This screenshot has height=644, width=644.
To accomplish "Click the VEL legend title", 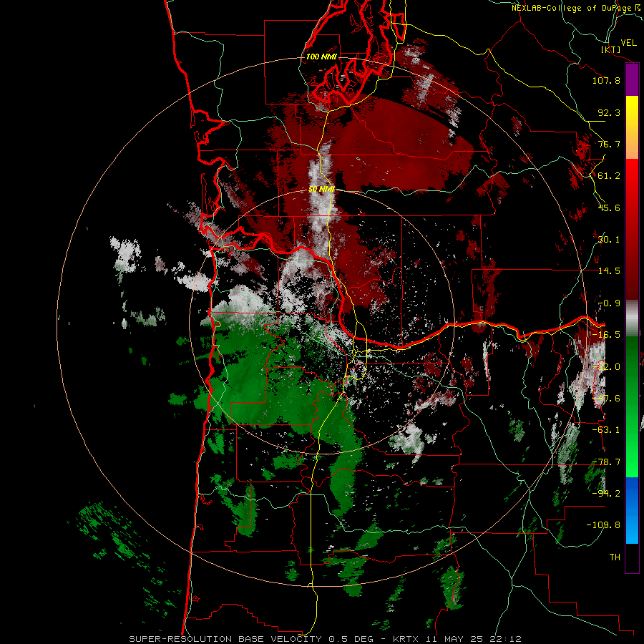I will coord(628,43).
